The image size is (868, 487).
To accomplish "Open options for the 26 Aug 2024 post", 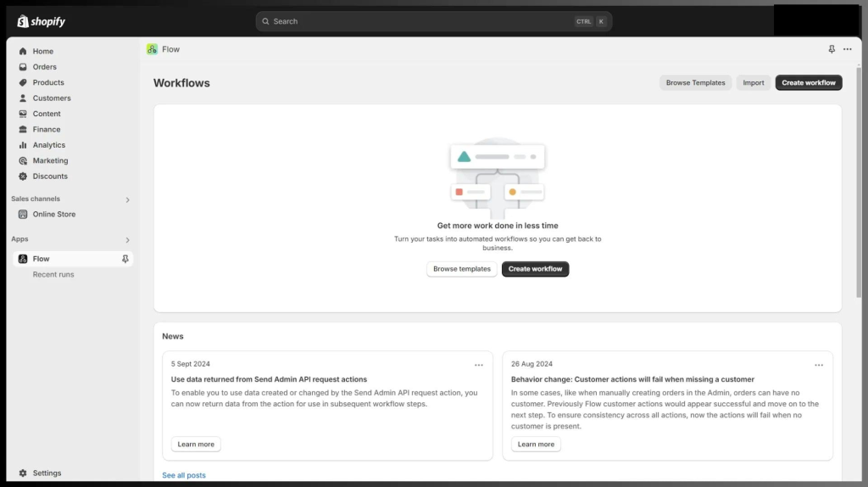I will (819, 365).
